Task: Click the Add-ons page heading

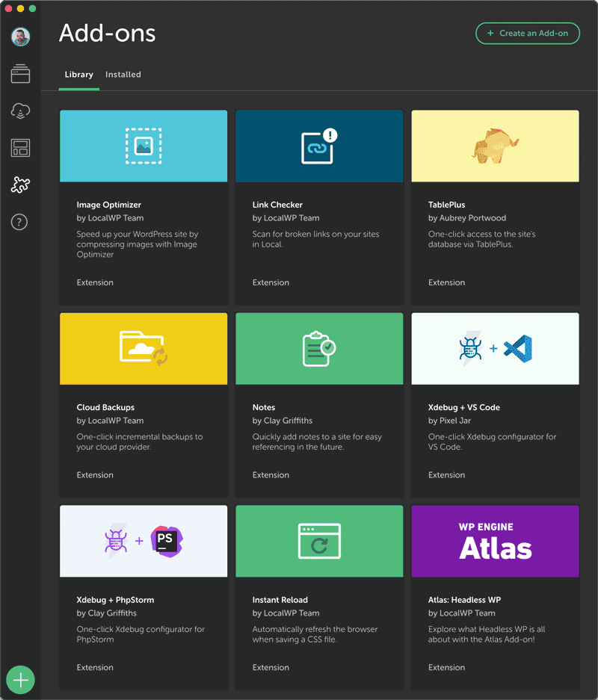Action: (107, 34)
